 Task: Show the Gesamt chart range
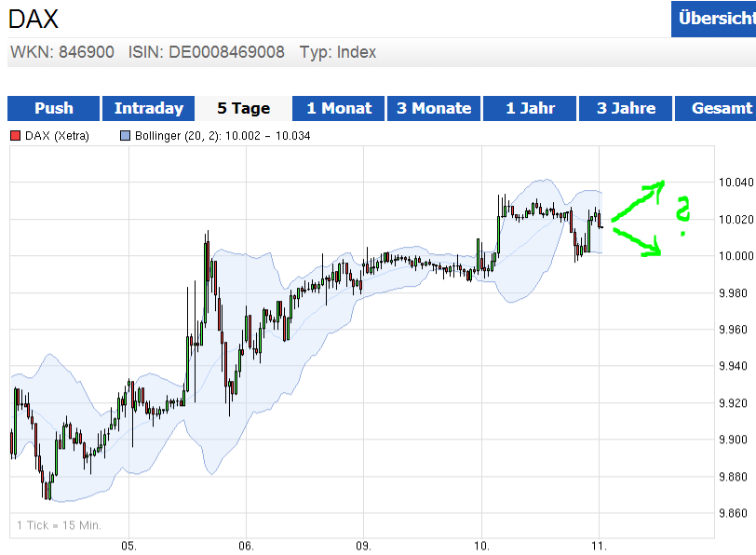click(x=715, y=109)
